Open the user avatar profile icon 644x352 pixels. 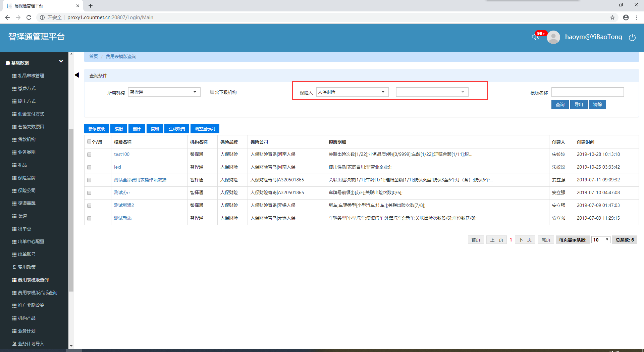pos(553,37)
